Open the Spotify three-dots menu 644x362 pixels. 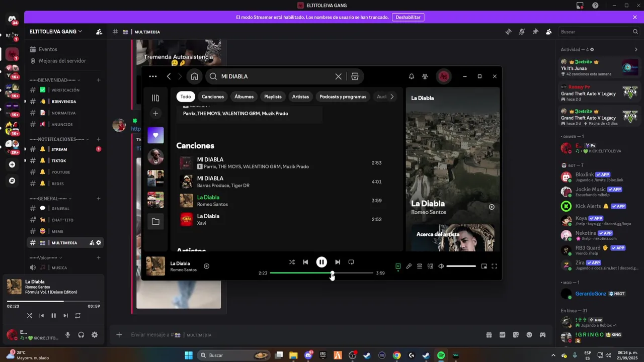(x=153, y=76)
